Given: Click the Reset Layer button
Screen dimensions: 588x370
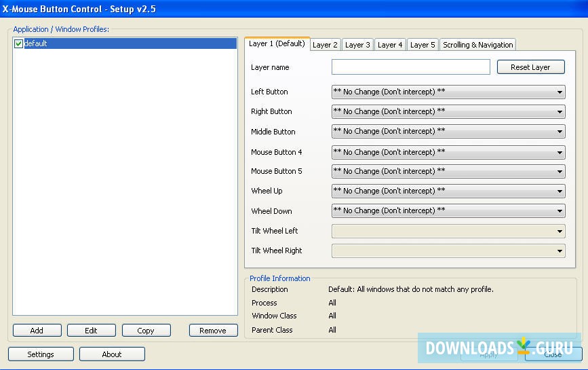Looking at the screenshot, I should click(x=530, y=67).
